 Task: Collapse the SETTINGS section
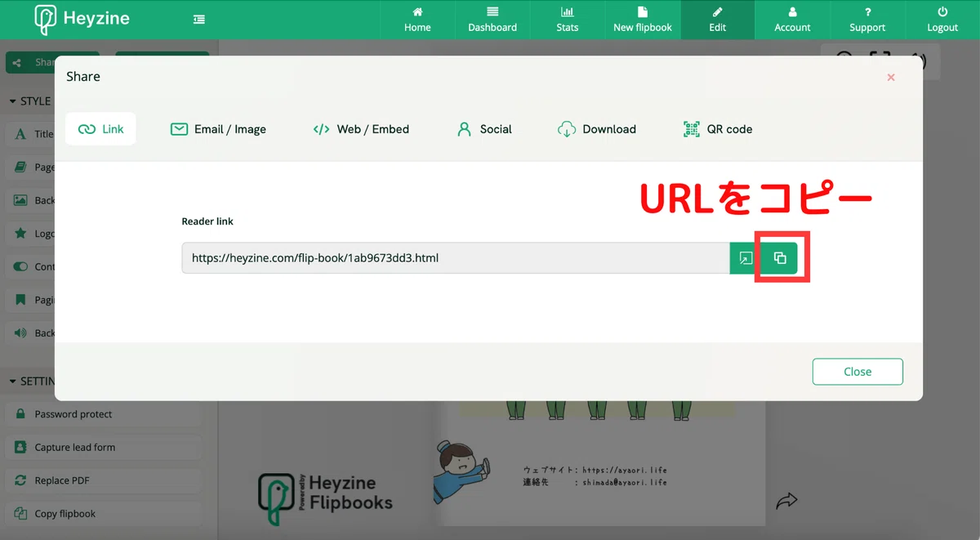coord(33,382)
